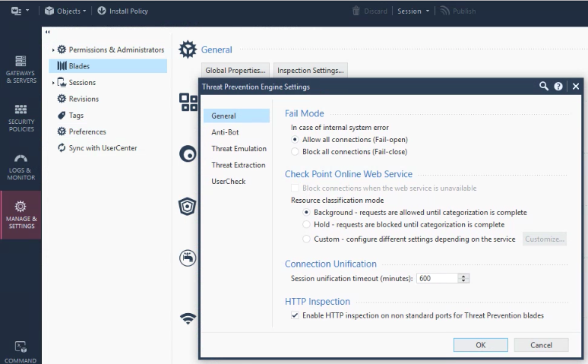
Task: Select the Blades item
Action: 108,66
